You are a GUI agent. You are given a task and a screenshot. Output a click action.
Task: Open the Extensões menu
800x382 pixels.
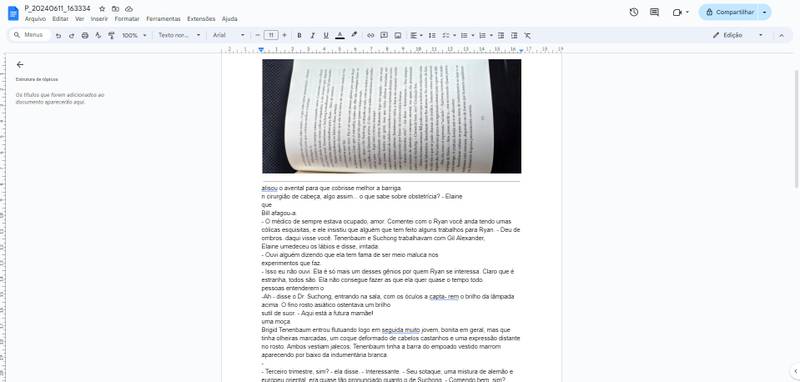pyautogui.click(x=201, y=19)
